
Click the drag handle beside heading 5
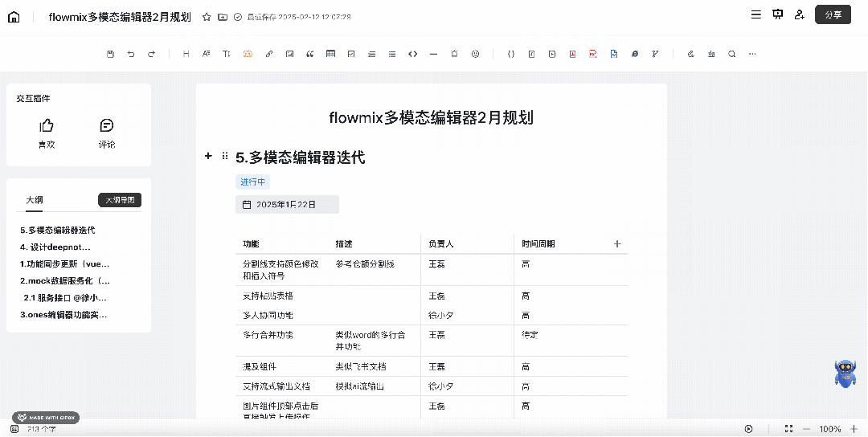click(225, 156)
